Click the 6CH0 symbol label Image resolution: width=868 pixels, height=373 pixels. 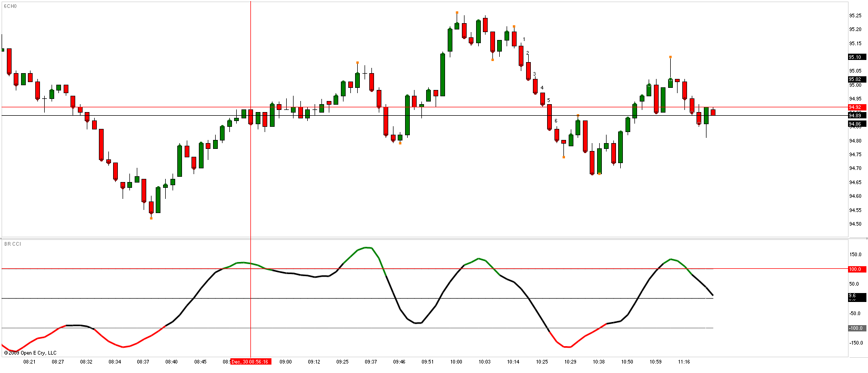tap(10, 6)
